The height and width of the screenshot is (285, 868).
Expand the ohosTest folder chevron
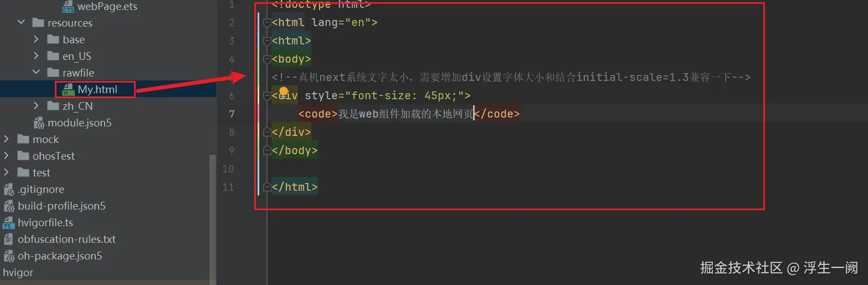click(6, 156)
